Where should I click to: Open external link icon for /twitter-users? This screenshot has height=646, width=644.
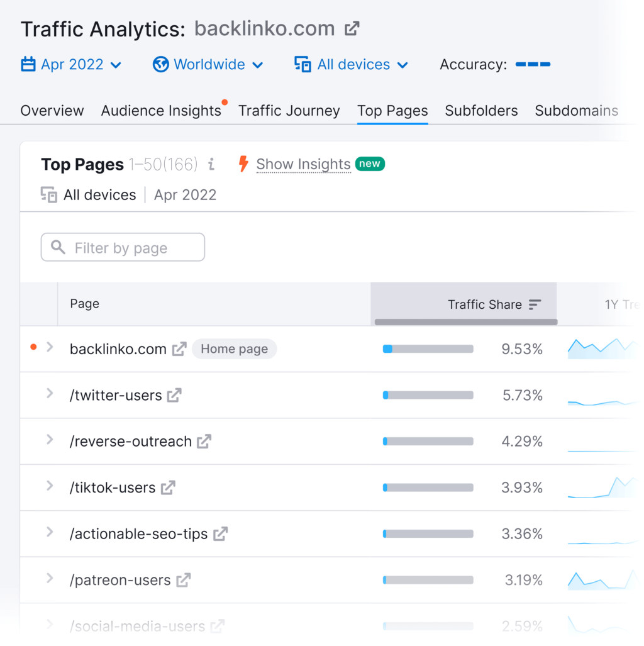[x=174, y=395]
